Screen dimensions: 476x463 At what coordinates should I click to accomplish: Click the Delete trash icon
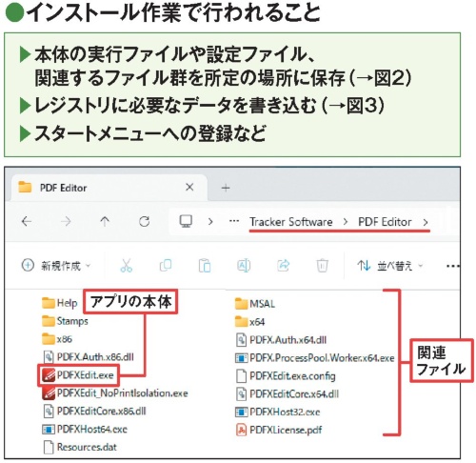322,266
